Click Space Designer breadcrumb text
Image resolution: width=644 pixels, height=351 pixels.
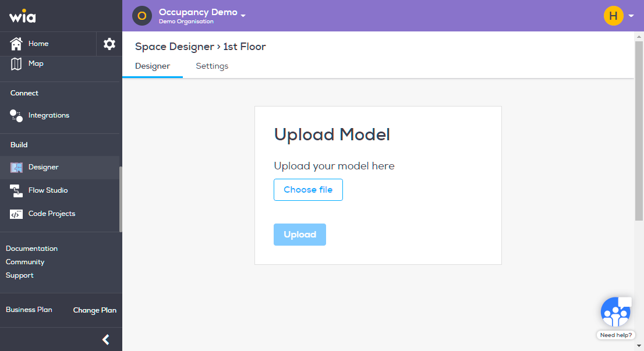point(175,47)
